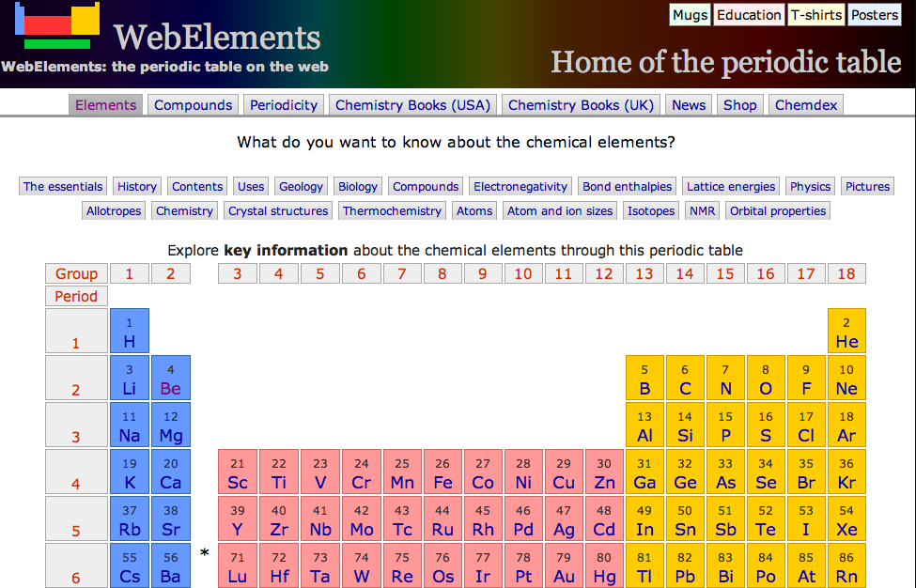
Task: Select Iron (Fe) in period 4
Action: [x=442, y=472]
